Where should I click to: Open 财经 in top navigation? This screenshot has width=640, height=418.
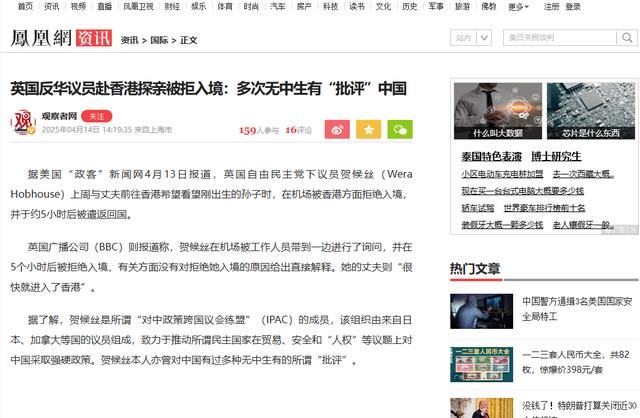pyautogui.click(x=172, y=7)
